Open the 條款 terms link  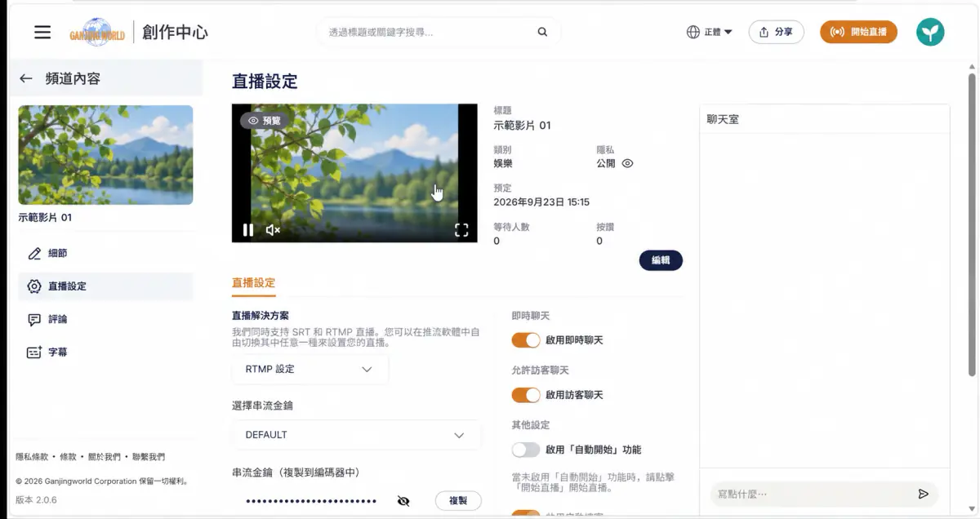(x=69, y=457)
